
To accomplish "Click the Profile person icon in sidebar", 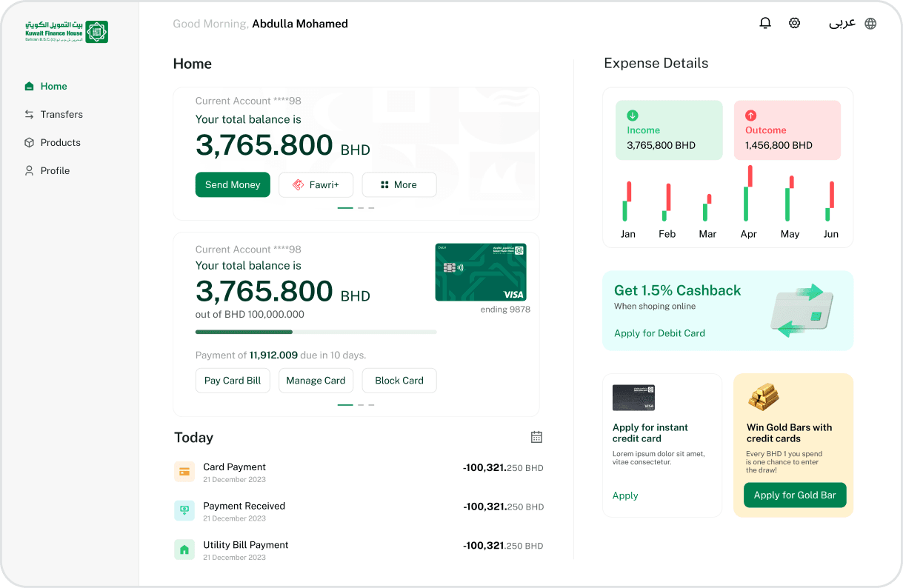I will click(29, 170).
